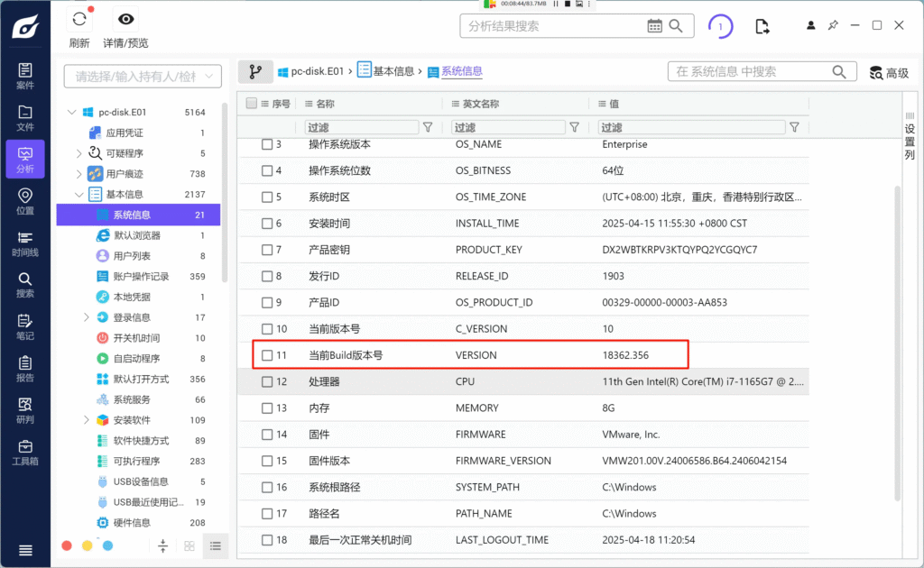This screenshot has width=924, height=568.
Task: Click the filter funnel in 名称 column
Action: [428, 128]
